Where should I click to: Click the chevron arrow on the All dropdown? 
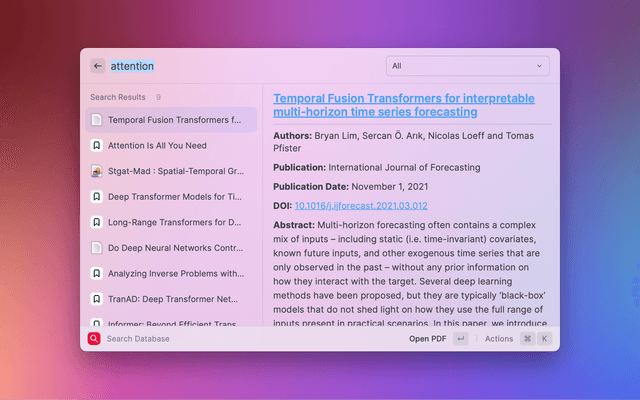click(x=540, y=66)
